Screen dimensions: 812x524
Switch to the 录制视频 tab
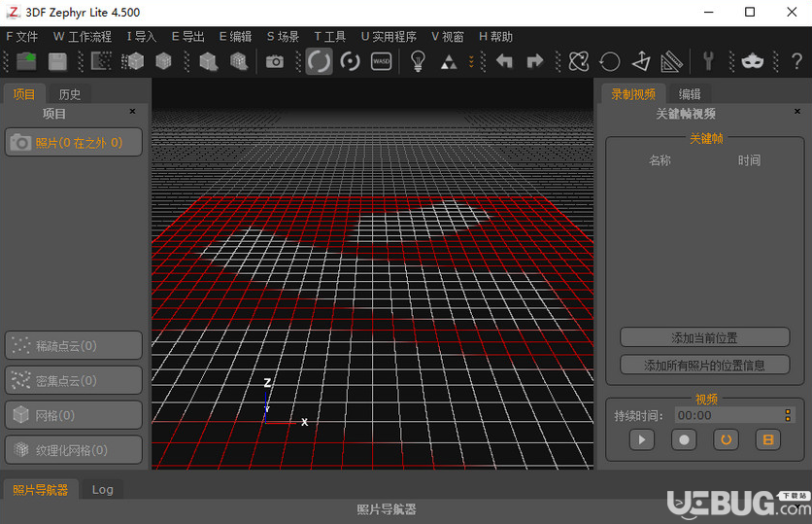pyautogui.click(x=633, y=93)
